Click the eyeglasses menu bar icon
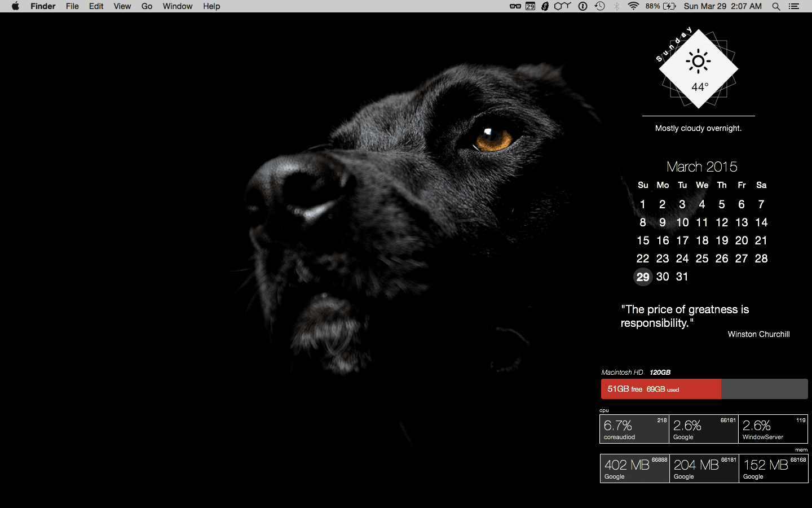Screen dimensions: 812x508 [x=516, y=6]
